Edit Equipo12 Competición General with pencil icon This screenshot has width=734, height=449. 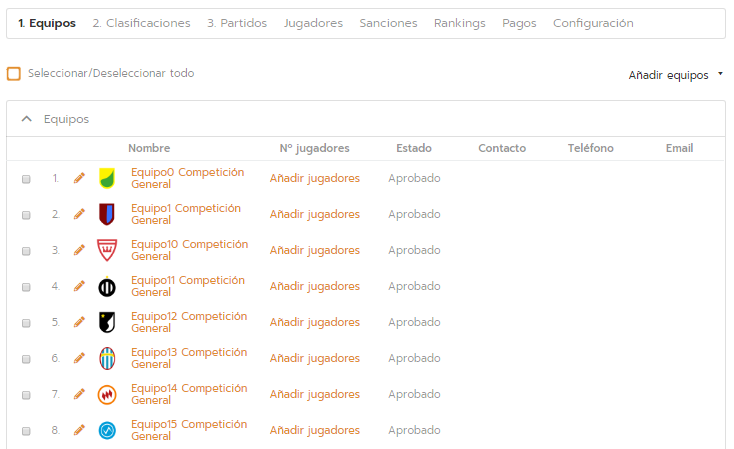click(x=79, y=322)
